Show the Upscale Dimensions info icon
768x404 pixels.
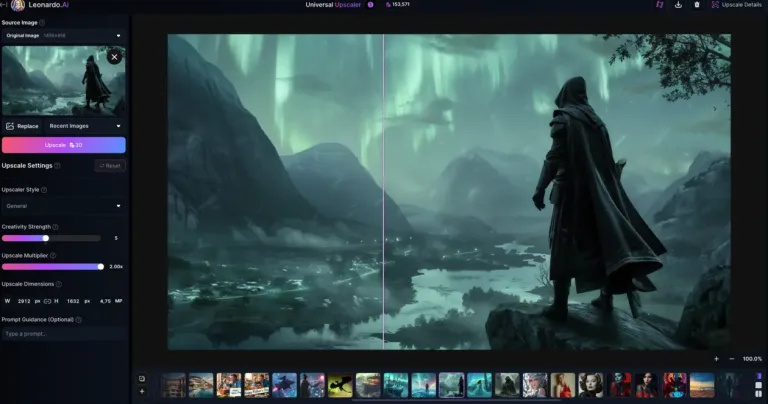point(59,284)
